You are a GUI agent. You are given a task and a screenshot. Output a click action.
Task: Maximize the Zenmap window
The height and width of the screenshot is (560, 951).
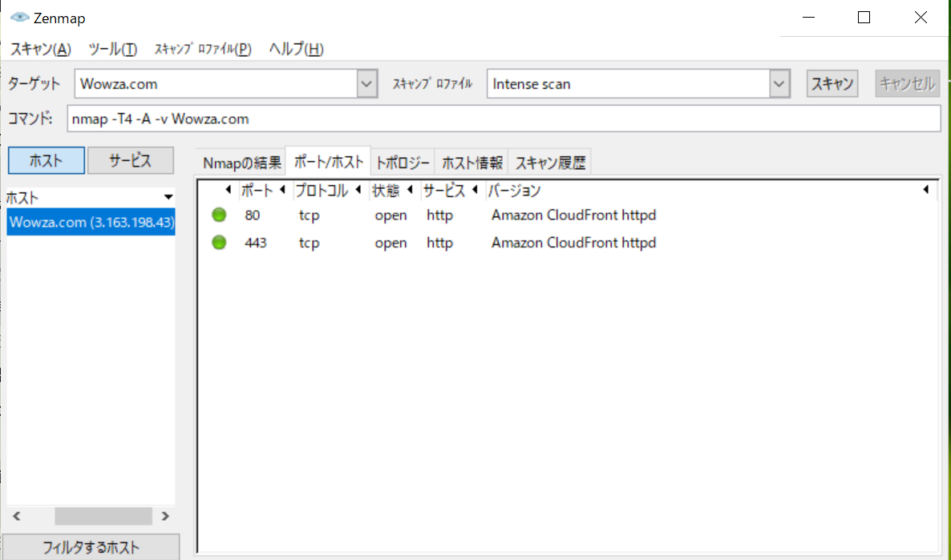pyautogui.click(x=864, y=18)
